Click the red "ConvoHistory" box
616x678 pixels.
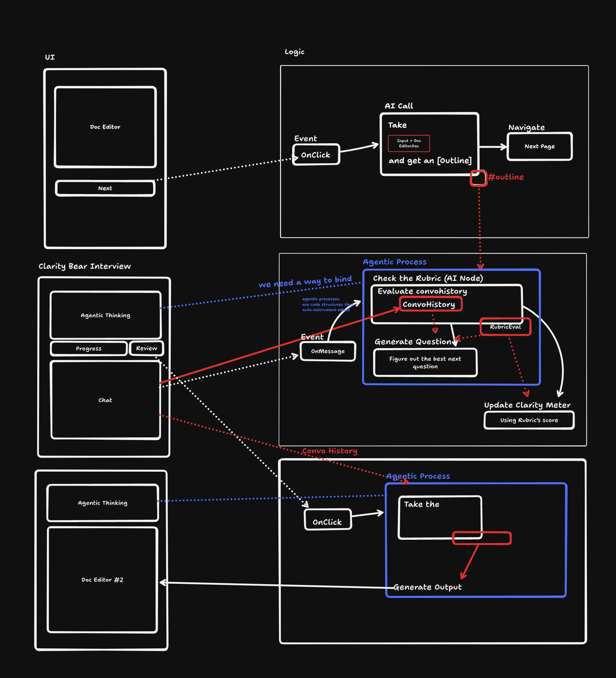[x=431, y=304]
